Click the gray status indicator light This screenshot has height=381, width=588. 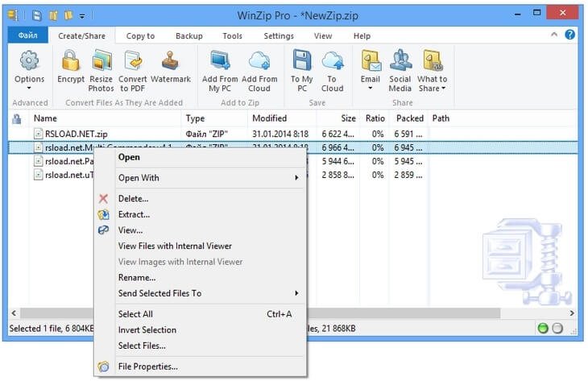click(557, 329)
